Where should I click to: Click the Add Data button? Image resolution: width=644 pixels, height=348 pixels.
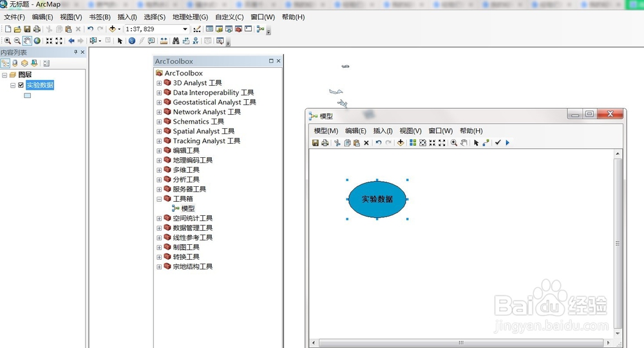pos(111,29)
